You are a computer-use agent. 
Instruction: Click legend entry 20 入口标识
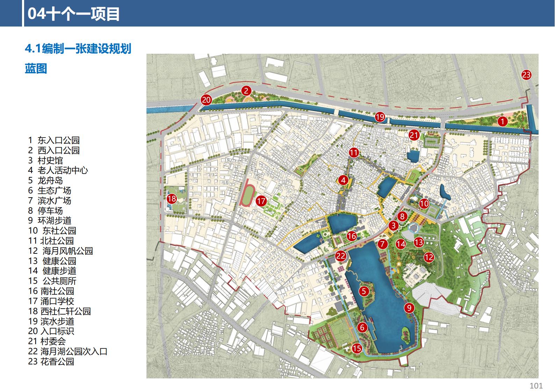[51, 331]
